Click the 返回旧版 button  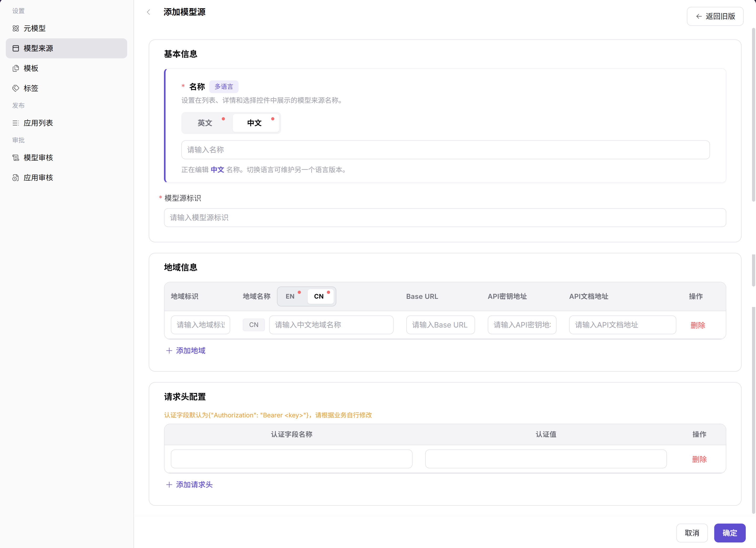point(715,16)
